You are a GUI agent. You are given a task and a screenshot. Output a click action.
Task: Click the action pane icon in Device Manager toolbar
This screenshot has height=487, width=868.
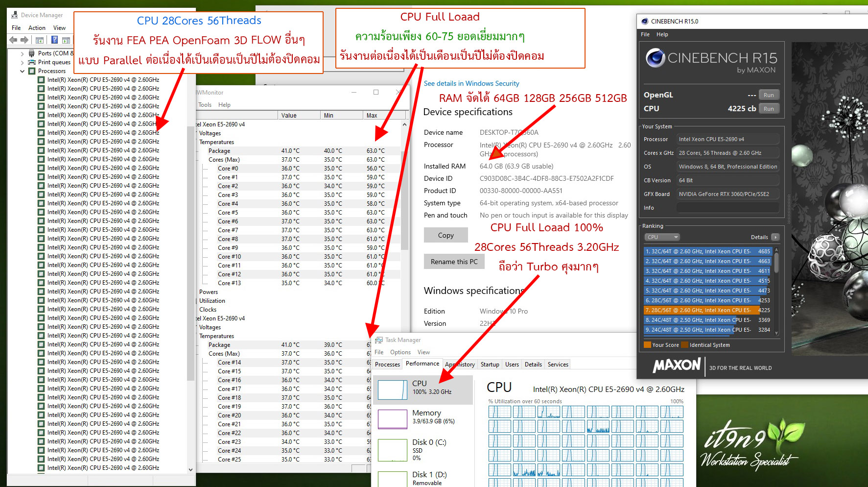[x=66, y=40]
